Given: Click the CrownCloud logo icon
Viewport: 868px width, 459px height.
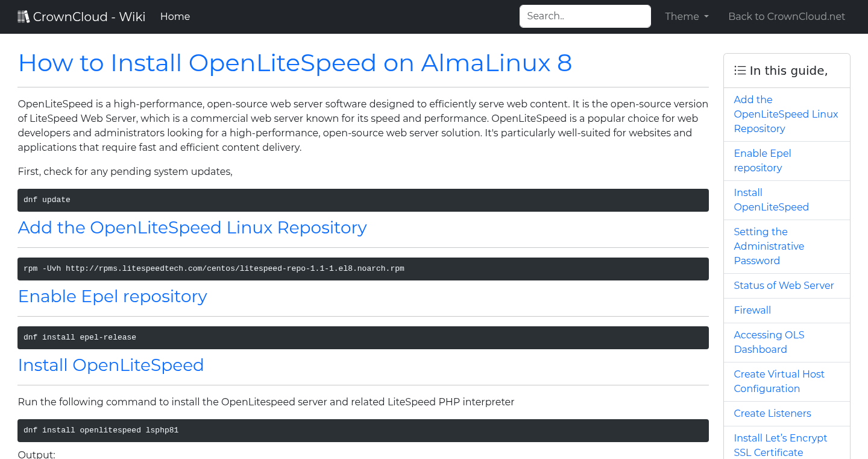Looking at the screenshot, I should (x=24, y=16).
